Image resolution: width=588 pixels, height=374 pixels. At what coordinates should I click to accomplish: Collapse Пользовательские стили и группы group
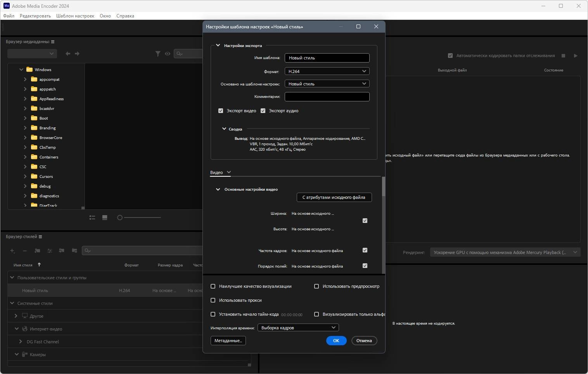coord(12,277)
